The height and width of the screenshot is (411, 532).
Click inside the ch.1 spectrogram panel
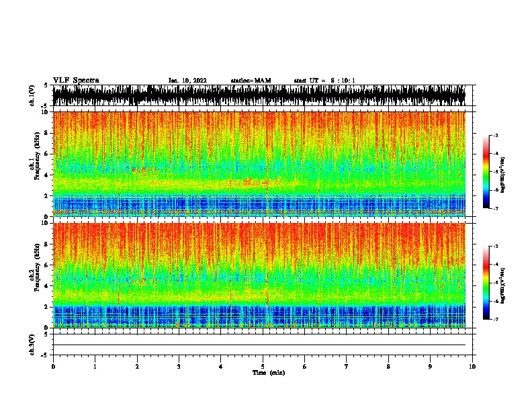[259, 164]
